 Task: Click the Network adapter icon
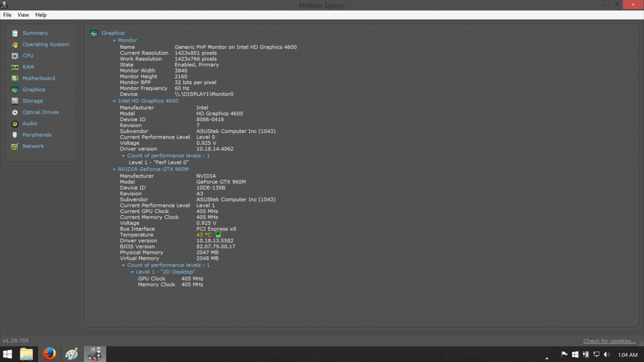coord(15,146)
